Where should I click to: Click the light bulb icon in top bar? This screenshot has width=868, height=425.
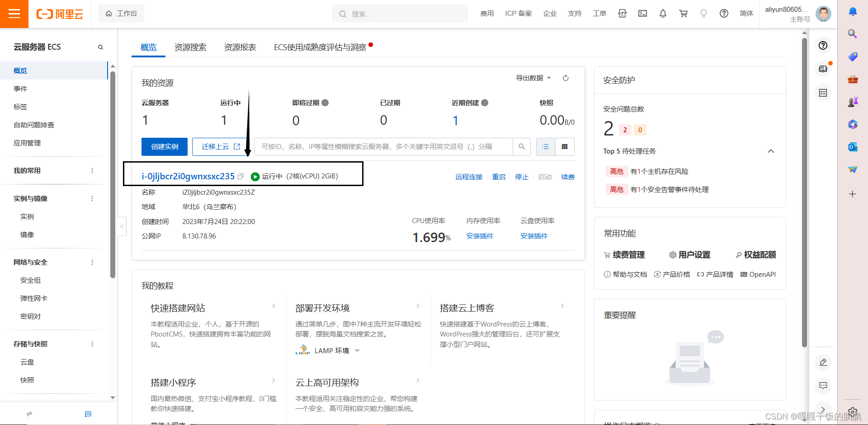point(703,14)
